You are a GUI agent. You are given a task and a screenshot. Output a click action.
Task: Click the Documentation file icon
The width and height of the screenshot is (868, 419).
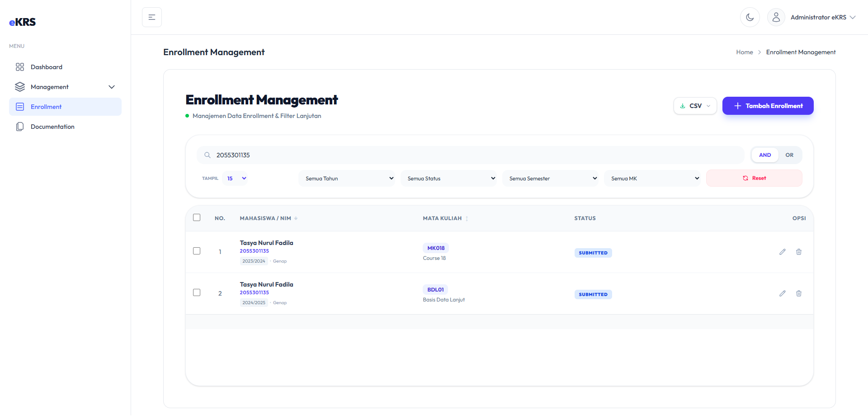pos(20,127)
